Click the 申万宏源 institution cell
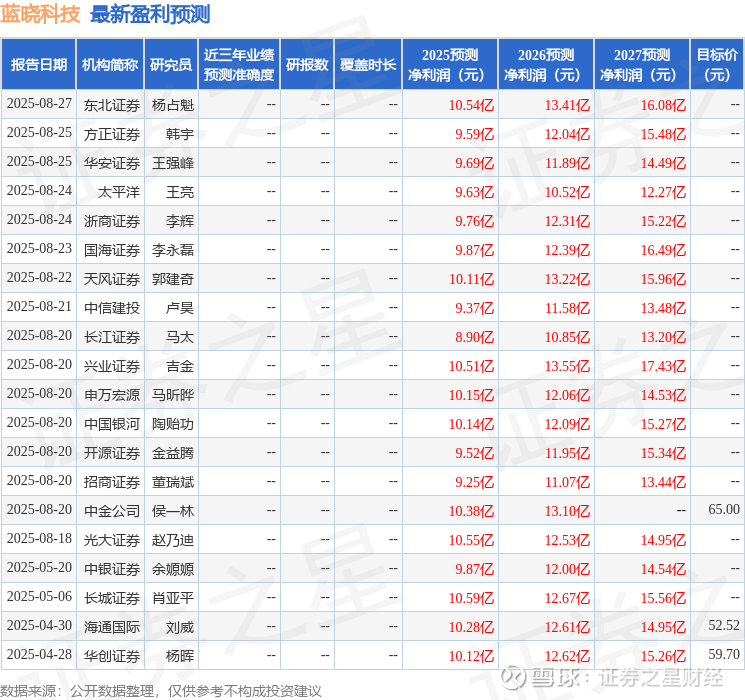This screenshot has height=700, width=745. 112,395
